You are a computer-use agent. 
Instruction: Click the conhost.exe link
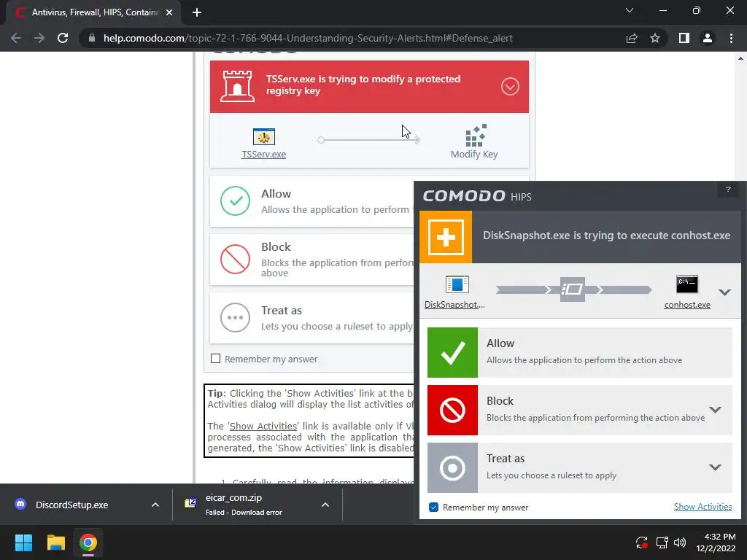[687, 305]
